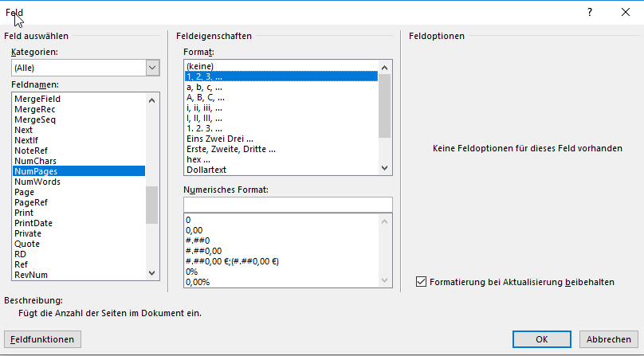Choose the MergeField entry
This screenshot has height=356, width=644.
[38, 99]
